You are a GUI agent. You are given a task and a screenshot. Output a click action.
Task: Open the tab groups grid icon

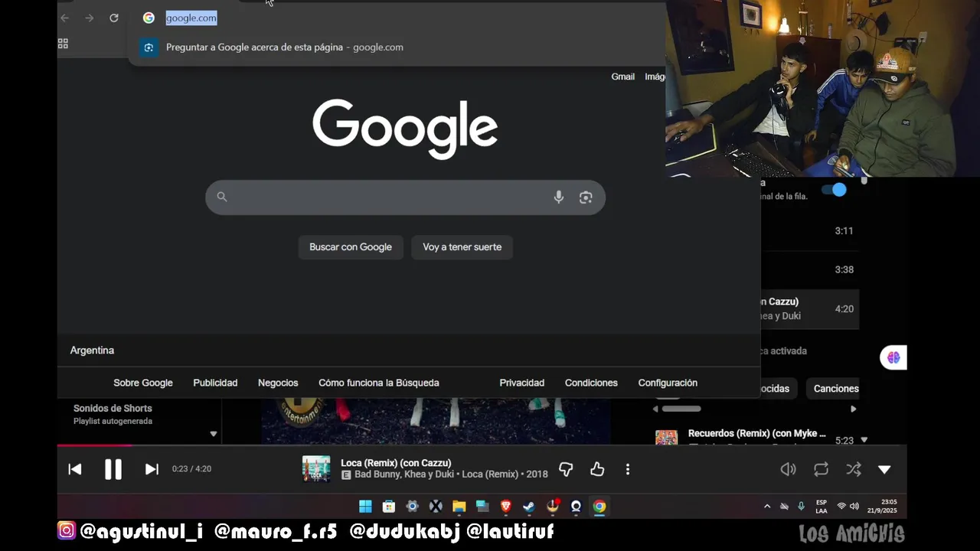64,44
